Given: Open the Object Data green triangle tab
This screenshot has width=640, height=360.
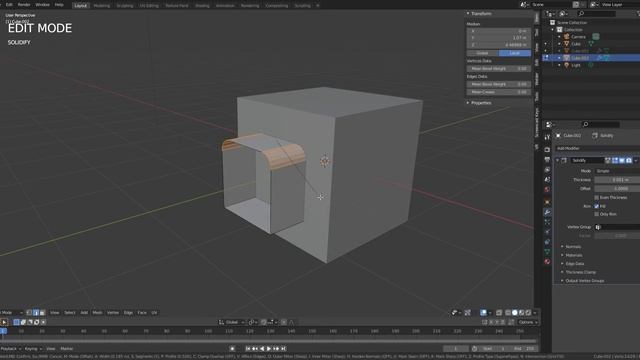Looking at the screenshot, I should pos(547,252).
